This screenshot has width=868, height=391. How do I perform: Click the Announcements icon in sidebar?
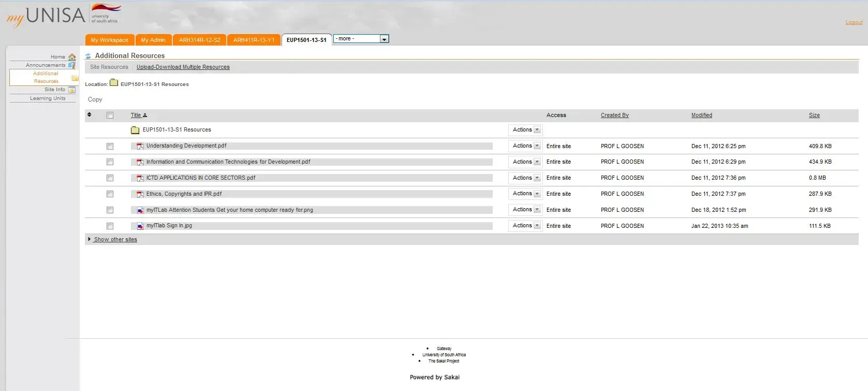[72, 65]
